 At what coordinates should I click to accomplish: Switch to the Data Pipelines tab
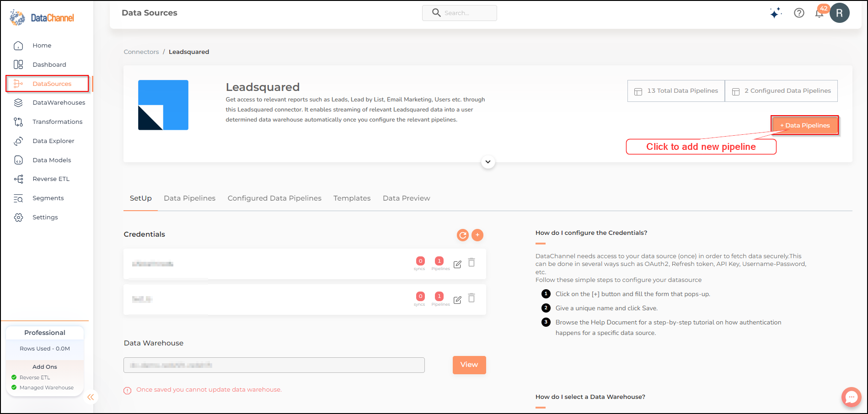(x=190, y=198)
